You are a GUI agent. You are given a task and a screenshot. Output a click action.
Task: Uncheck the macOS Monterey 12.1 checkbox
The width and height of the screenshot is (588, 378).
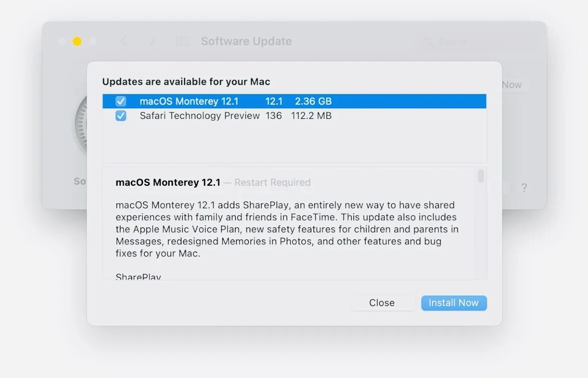pyautogui.click(x=121, y=101)
